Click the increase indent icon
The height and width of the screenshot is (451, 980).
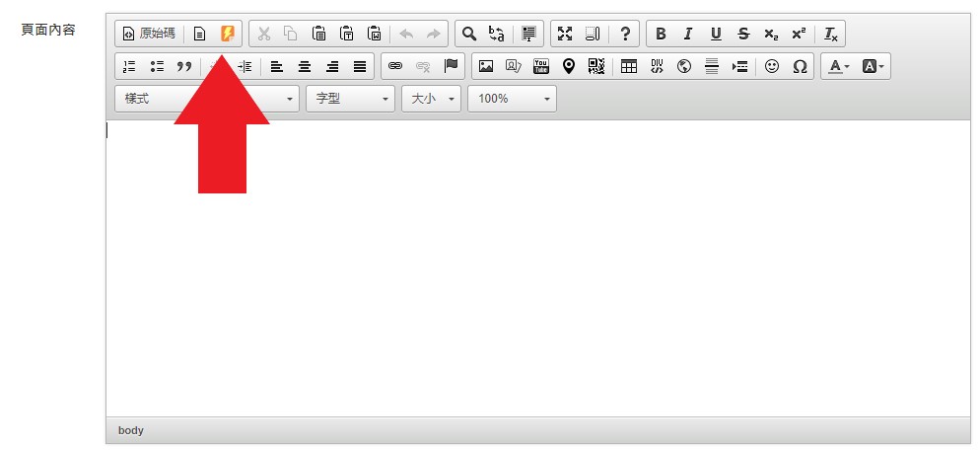pos(245,66)
